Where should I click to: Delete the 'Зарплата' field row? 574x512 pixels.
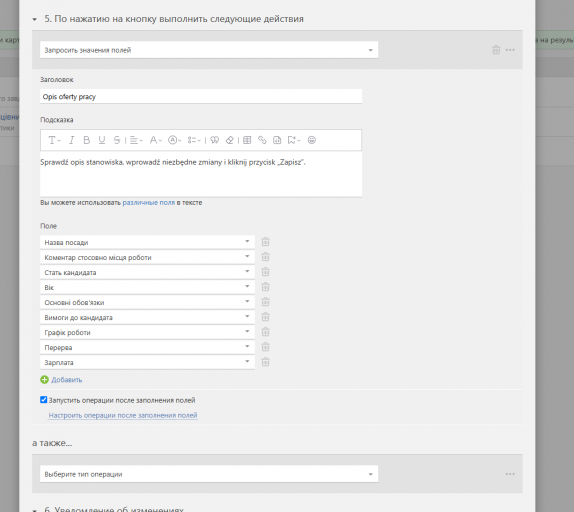pos(265,362)
